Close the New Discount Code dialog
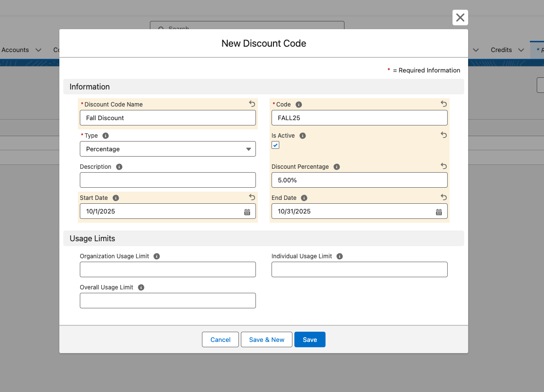The image size is (544, 392). coord(460,18)
